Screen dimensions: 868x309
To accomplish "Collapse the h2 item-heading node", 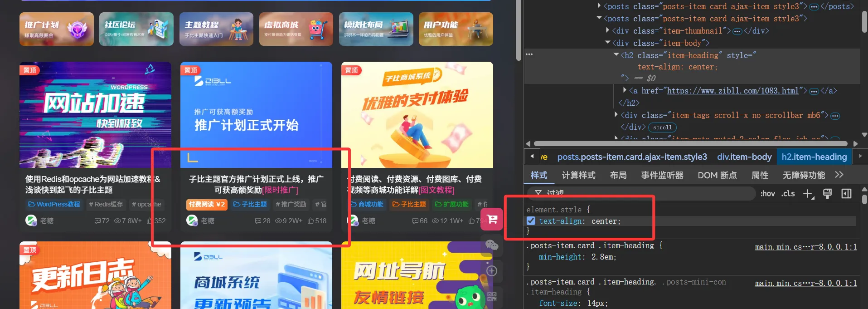I will point(616,55).
